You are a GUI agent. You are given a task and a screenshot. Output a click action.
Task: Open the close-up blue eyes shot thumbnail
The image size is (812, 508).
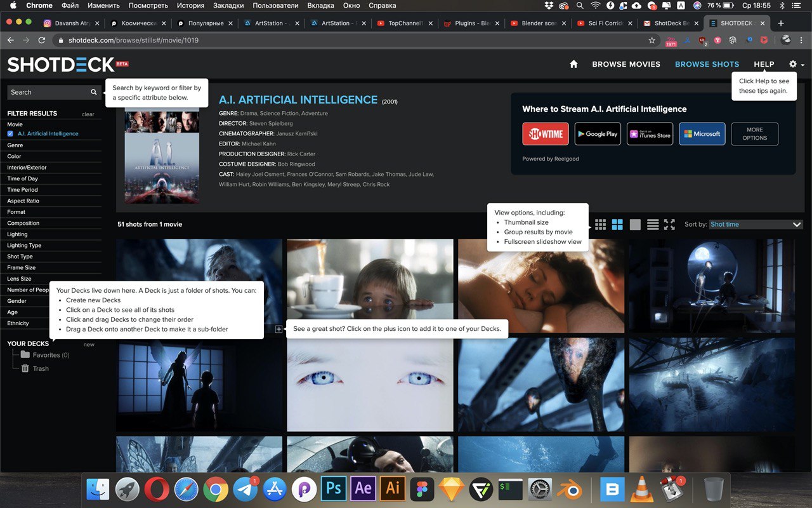click(370, 385)
